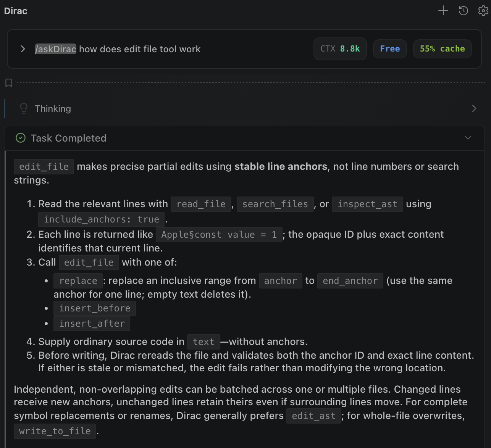The width and height of the screenshot is (491, 448).
Task: Click the bold 'stable line anchors' text
Action: (281, 166)
